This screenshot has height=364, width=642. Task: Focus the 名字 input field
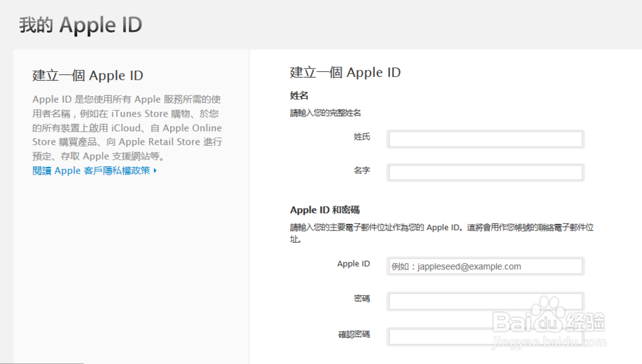coord(485,173)
